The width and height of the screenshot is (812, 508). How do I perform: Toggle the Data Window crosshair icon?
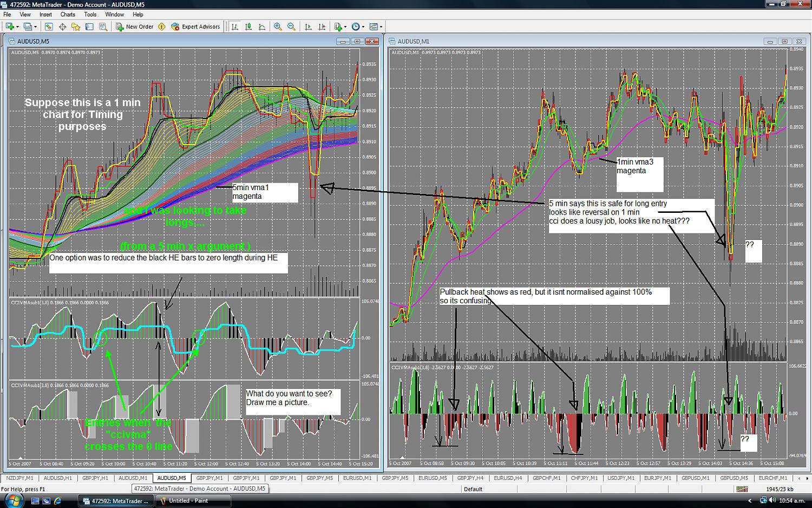tap(62, 27)
